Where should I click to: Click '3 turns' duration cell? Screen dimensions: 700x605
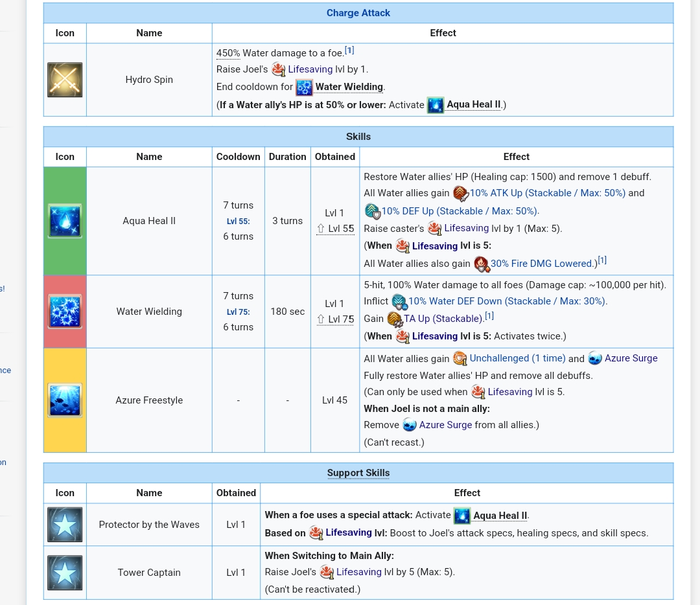288,221
